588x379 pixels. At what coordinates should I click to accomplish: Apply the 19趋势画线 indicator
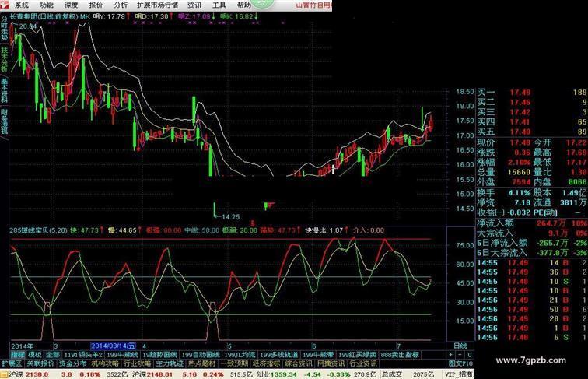coord(159,355)
